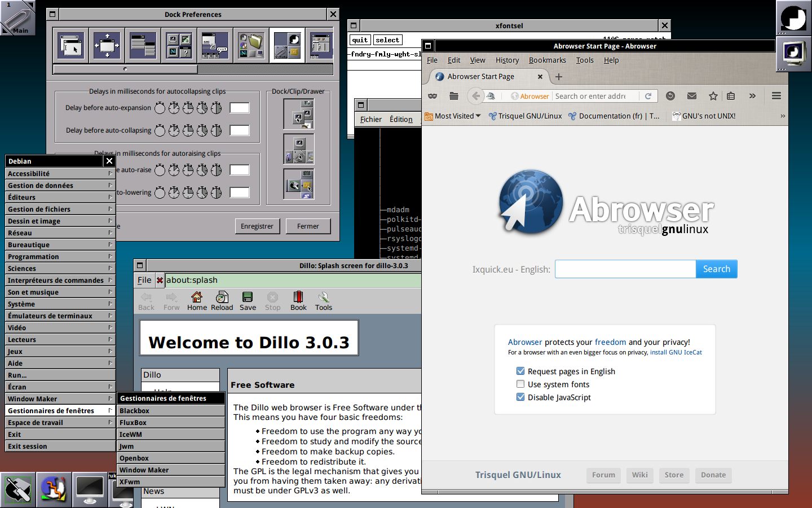Open Bookmarks menu in Abrowser
The image size is (812, 508).
click(x=547, y=60)
